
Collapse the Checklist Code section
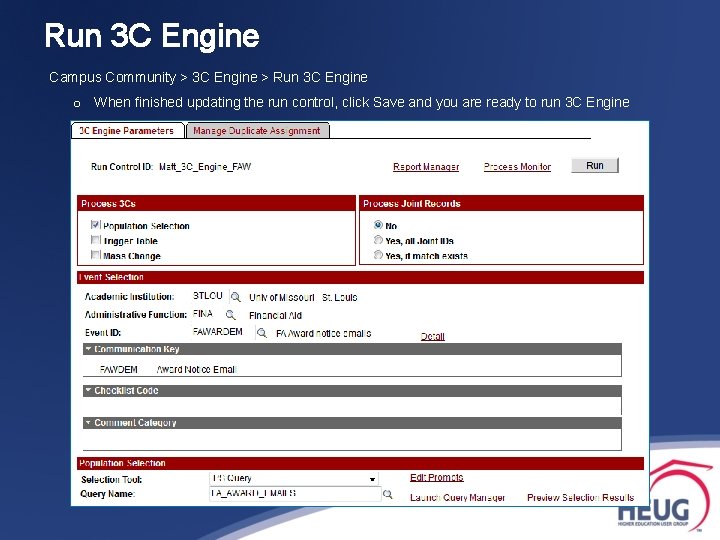88,390
